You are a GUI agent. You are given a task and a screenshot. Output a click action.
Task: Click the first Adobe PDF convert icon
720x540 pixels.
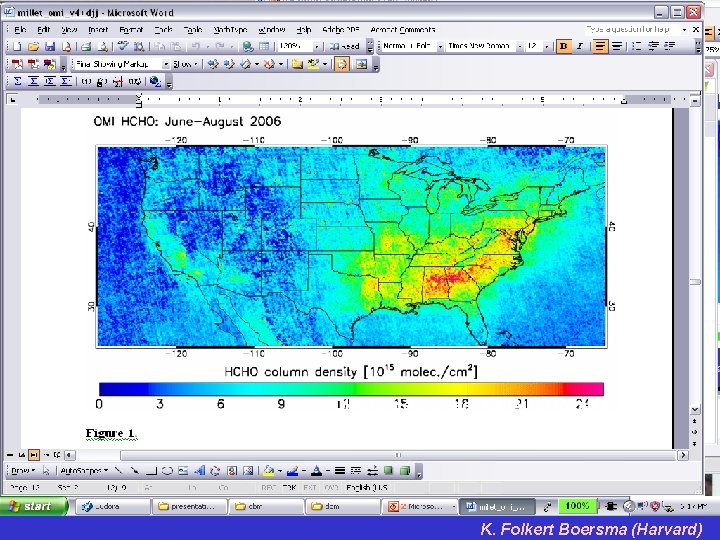point(17,64)
